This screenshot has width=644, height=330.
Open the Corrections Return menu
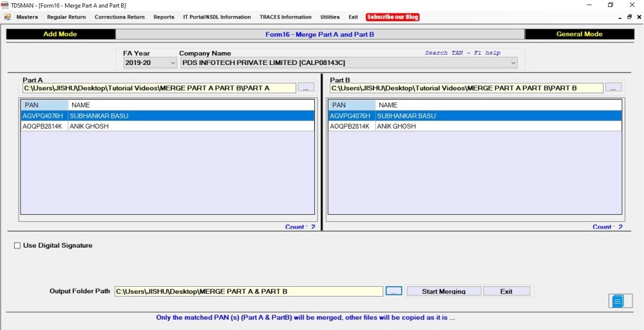click(120, 17)
